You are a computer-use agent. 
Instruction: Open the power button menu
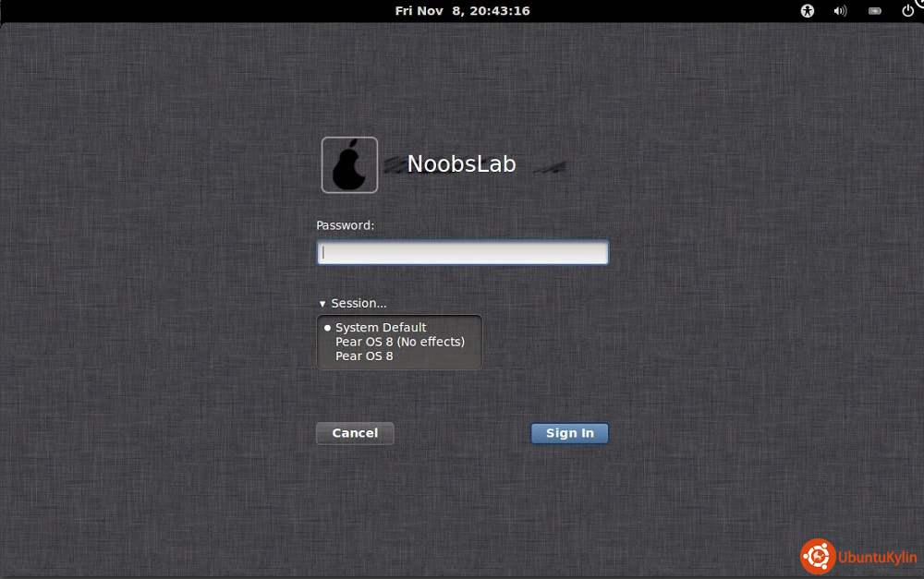point(907,11)
